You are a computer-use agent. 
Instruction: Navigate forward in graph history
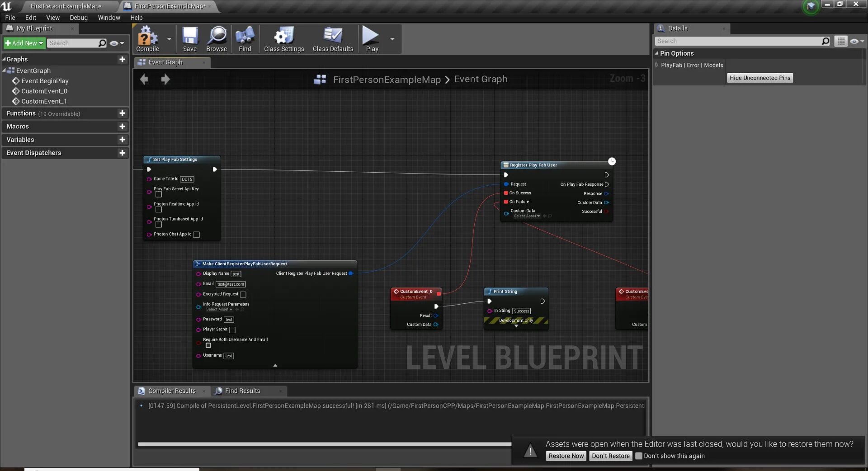[165, 79]
